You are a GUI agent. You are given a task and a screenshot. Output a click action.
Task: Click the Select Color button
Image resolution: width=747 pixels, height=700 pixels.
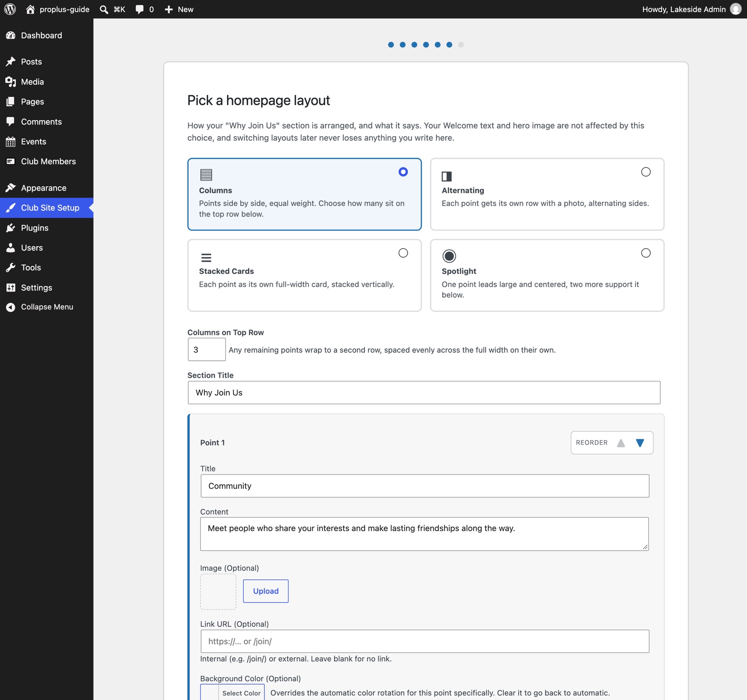coord(241,693)
